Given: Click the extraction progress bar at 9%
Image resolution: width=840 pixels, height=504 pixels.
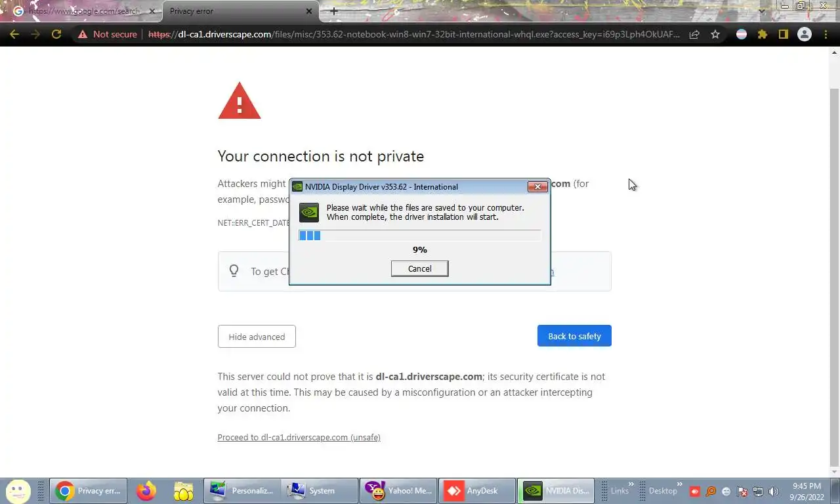Looking at the screenshot, I should [419, 236].
